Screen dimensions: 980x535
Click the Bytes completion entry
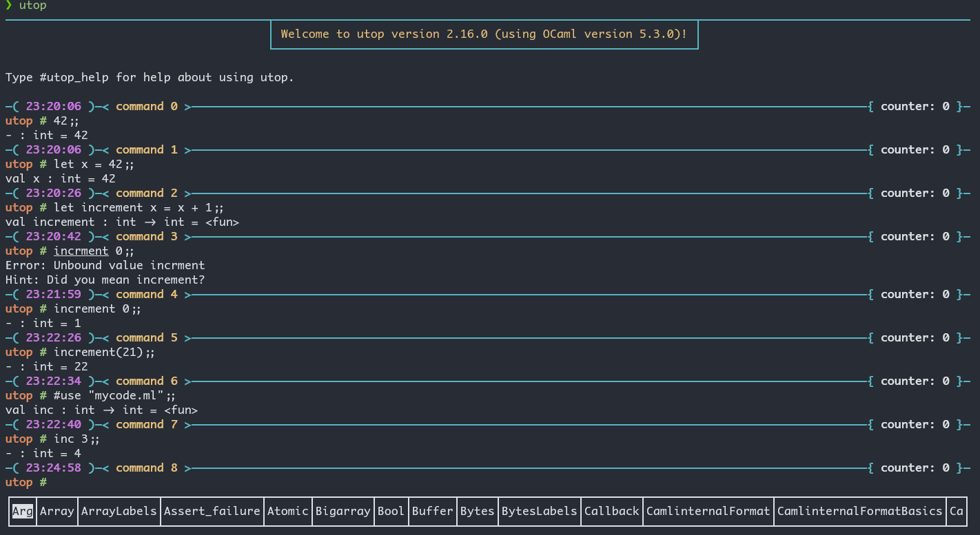(x=477, y=511)
